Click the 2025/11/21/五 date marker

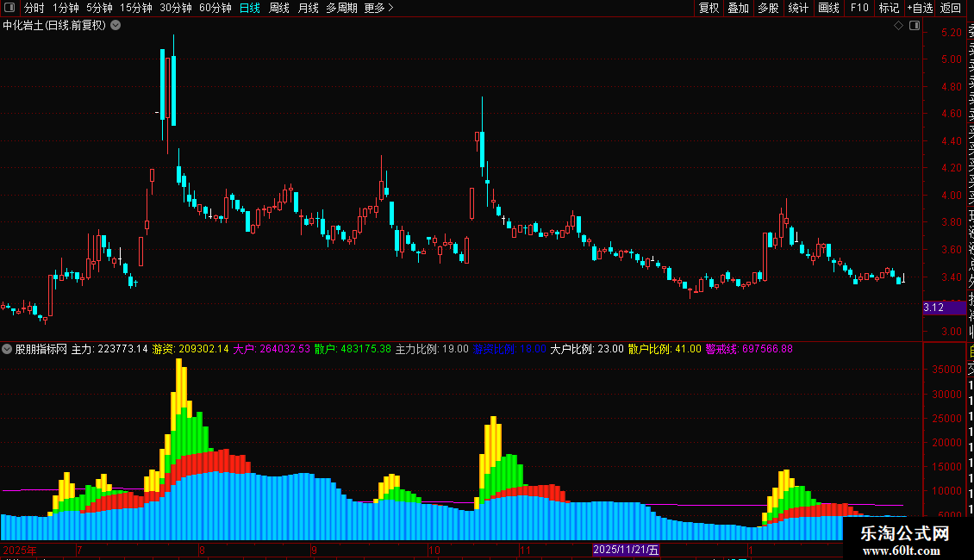[626, 550]
